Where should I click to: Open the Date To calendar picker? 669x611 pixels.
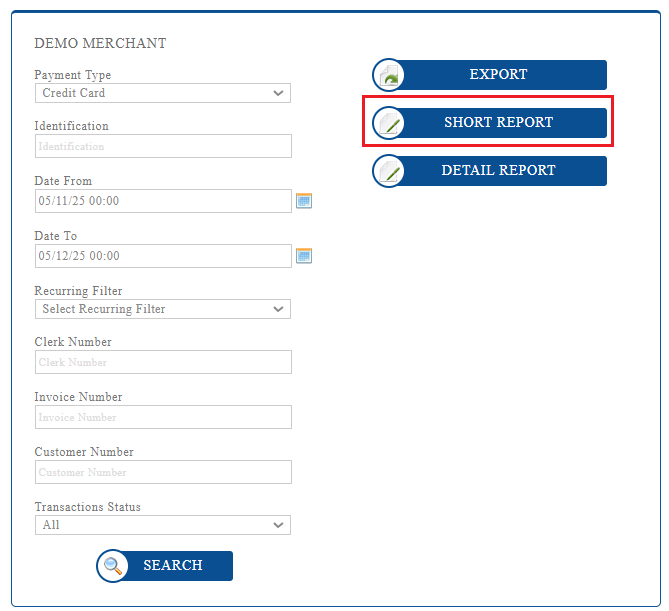pyautogui.click(x=304, y=256)
